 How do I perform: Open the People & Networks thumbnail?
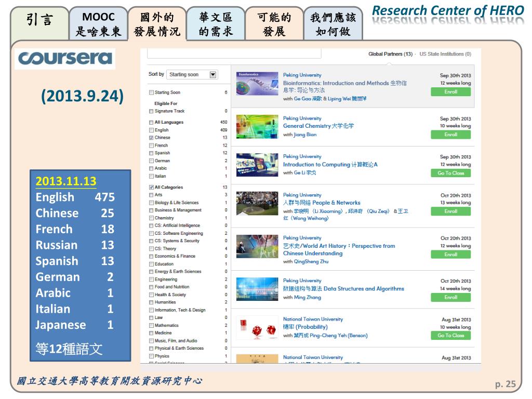pyautogui.click(x=257, y=204)
